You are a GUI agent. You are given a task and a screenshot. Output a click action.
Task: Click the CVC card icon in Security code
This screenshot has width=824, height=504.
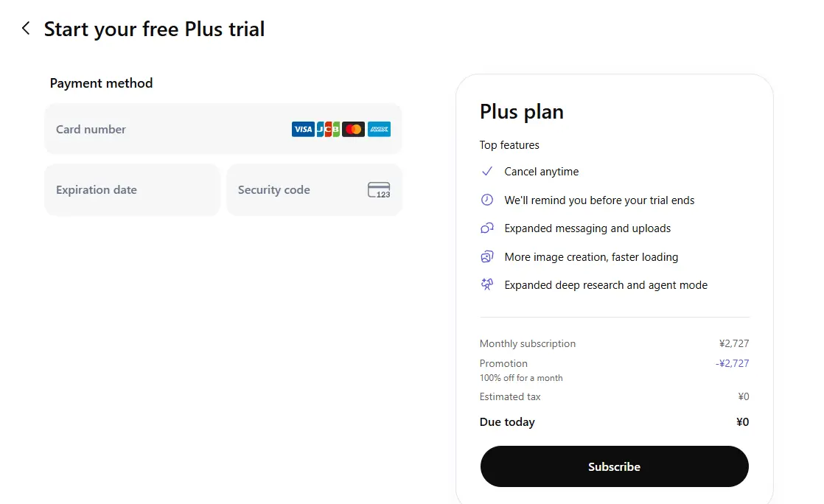(x=379, y=189)
